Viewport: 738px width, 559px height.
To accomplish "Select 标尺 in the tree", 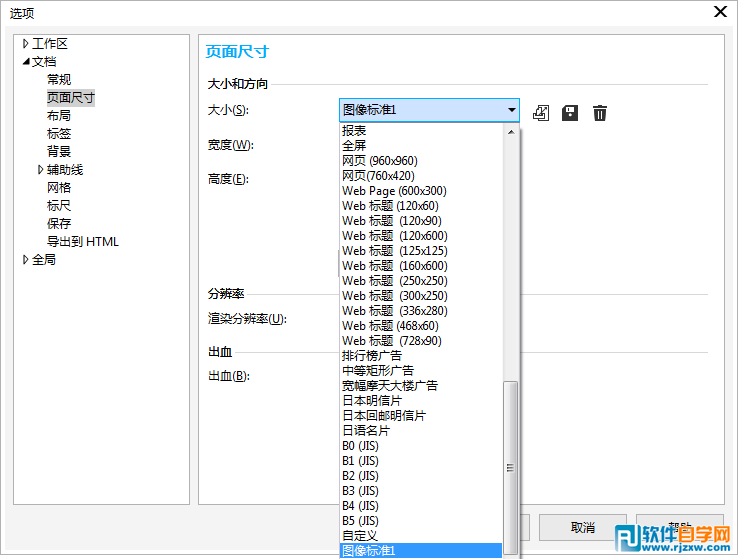I will [x=59, y=206].
